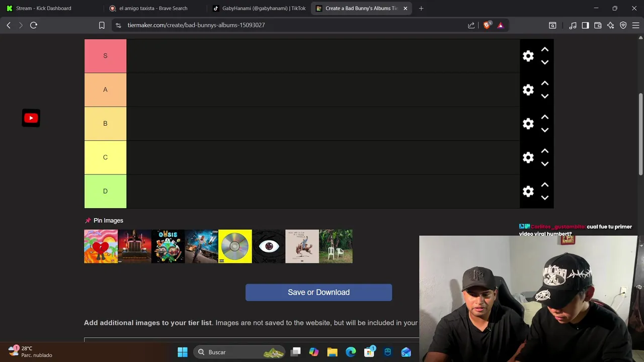Viewport: 644px width, 362px height.
Task: Click the green D tier label
Action: 105,191
